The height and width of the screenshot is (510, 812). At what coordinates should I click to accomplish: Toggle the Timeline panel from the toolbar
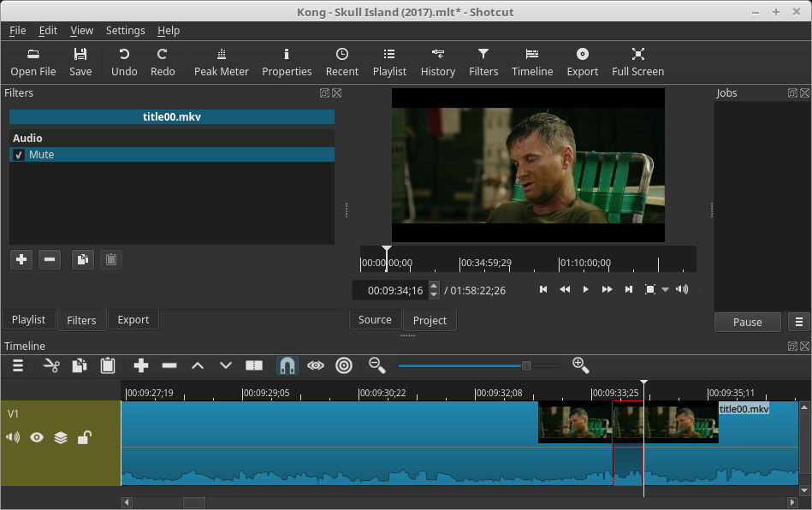tap(532, 62)
